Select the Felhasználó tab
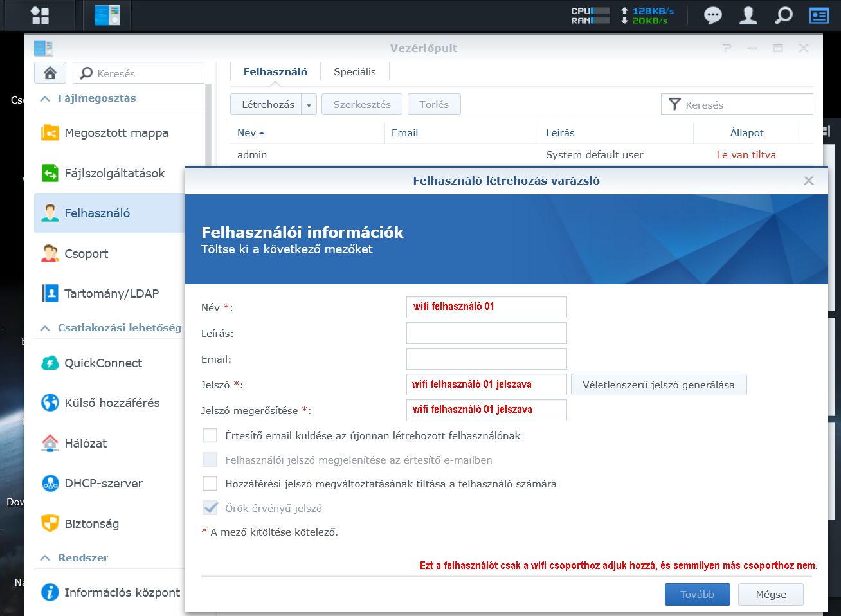 pyautogui.click(x=275, y=72)
